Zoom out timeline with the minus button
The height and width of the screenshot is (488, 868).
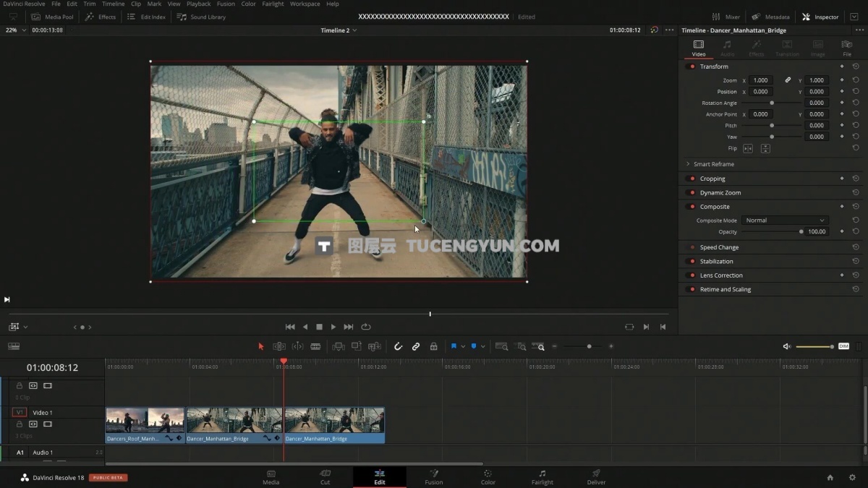[555, 346]
